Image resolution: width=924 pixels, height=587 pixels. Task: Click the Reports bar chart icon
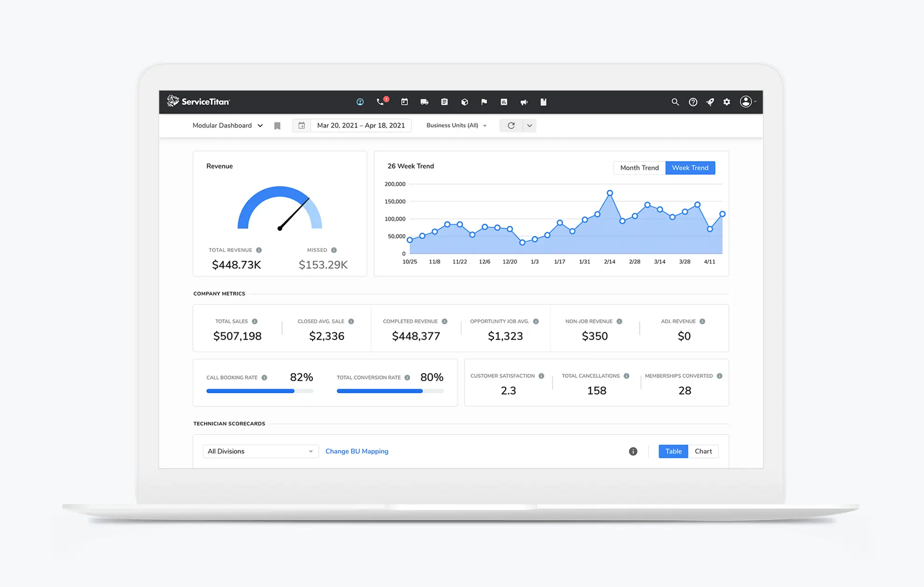point(504,102)
